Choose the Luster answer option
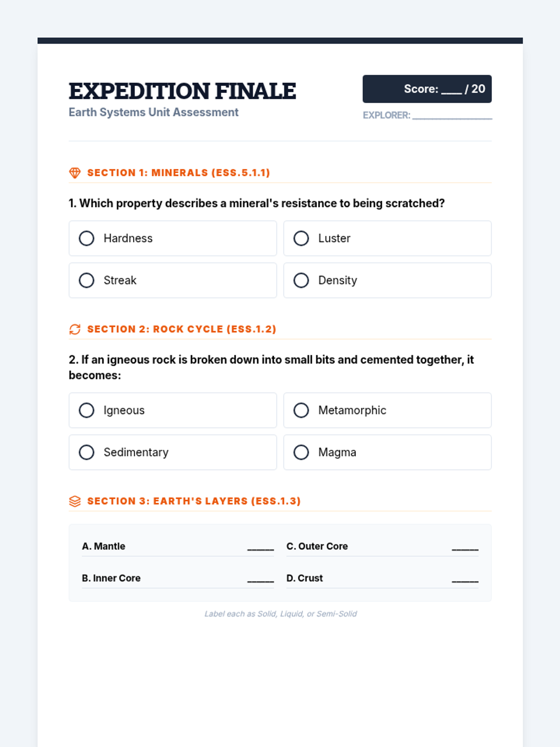The image size is (560, 747). coord(387,238)
